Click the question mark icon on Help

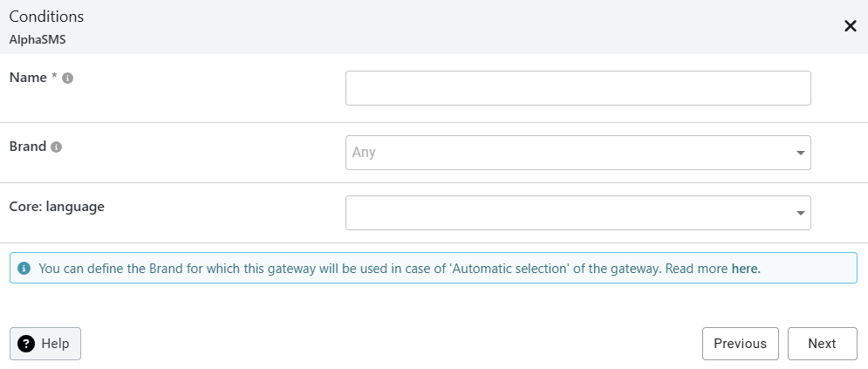(26, 344)
